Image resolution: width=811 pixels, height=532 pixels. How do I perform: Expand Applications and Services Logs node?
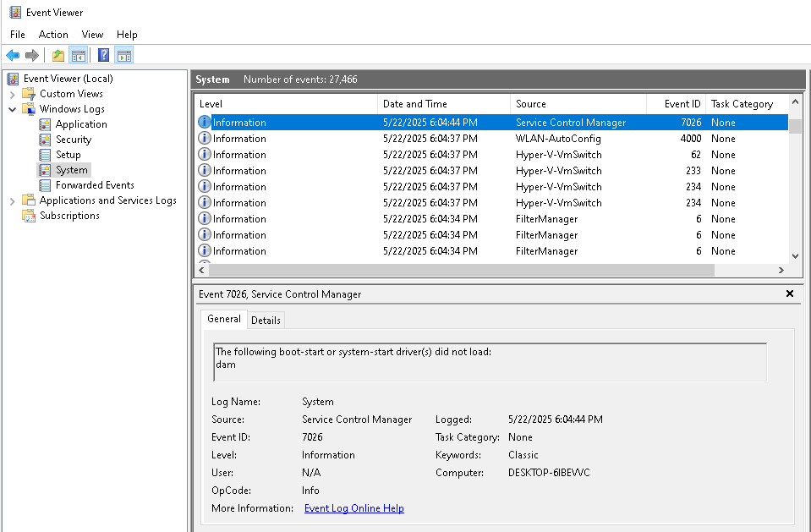point(13,200)
